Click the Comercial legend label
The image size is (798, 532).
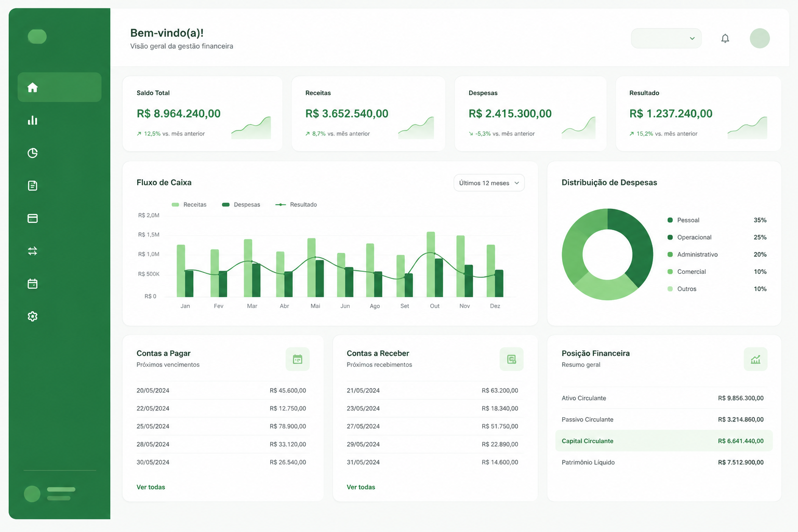[691, 272]
